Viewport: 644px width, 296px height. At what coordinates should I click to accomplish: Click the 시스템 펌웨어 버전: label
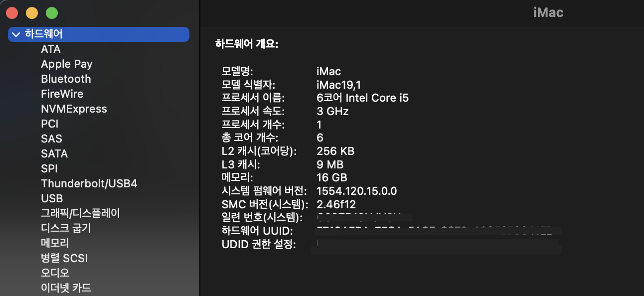[x=265, y=191]
